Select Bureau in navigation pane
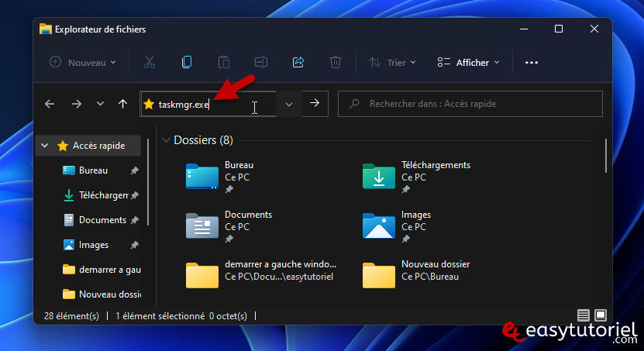 tap(93, 170)
